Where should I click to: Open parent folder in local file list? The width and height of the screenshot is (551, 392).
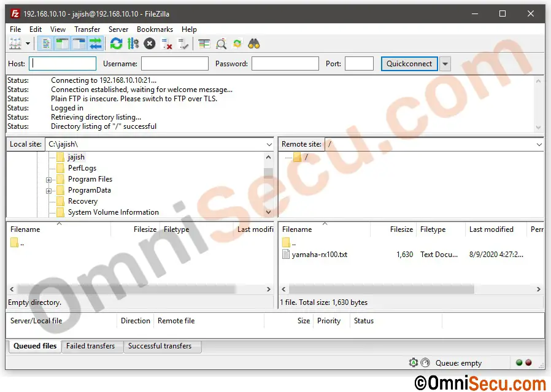click(17, 243)
